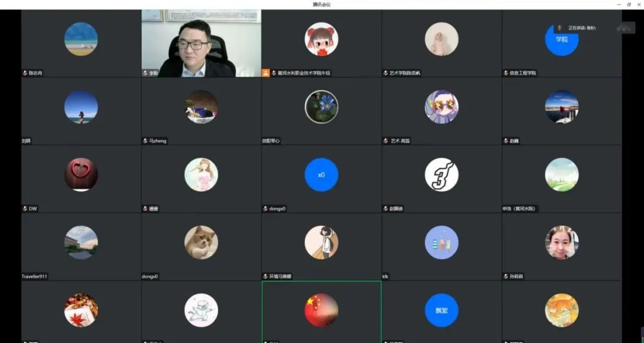
Task: Click the muted microphone icon beside DW
Action: 24,209
